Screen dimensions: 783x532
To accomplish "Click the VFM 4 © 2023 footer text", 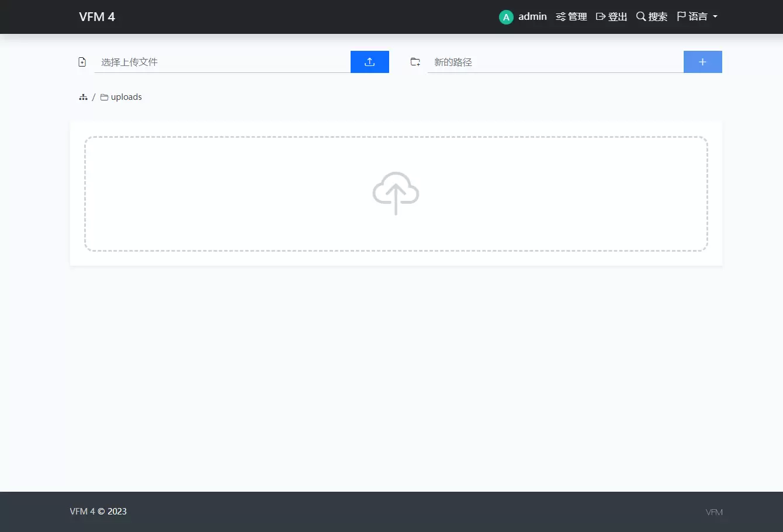I will (98, 512).
